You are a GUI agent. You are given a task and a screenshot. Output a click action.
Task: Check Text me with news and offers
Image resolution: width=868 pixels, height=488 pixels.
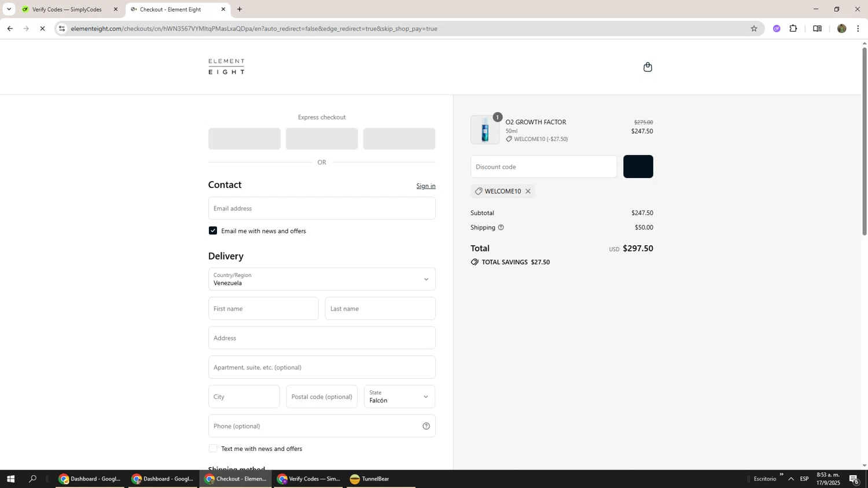[213, 449]
